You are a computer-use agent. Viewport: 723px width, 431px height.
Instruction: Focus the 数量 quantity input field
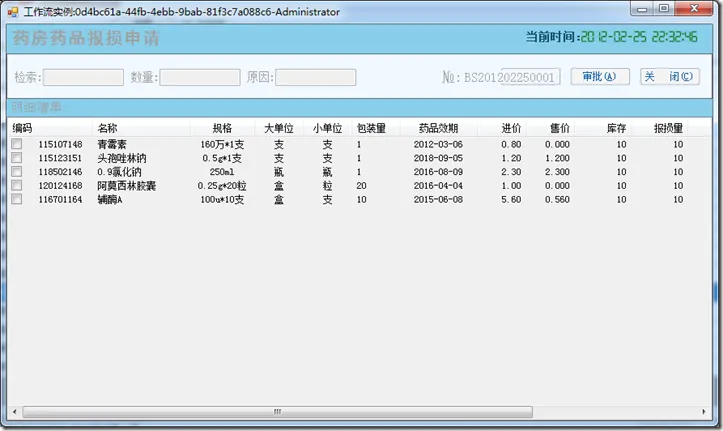(200, 77)
